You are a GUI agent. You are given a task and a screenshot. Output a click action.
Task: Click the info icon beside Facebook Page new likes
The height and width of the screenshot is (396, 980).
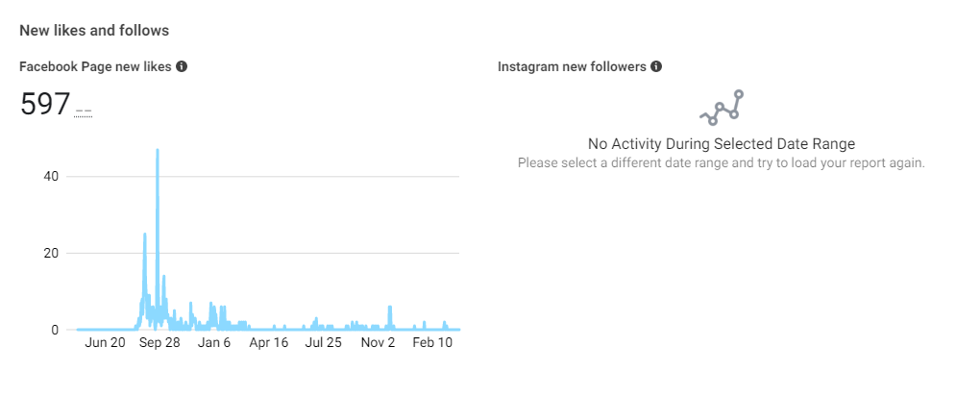pyautogui.click(x=182, y=67)
